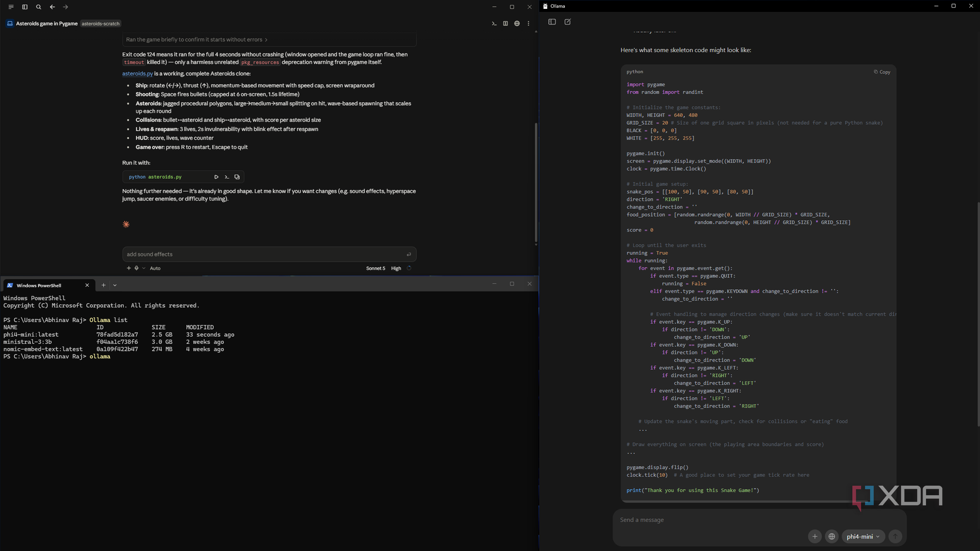Open search in the Asteroids chat window

point(39,7)
